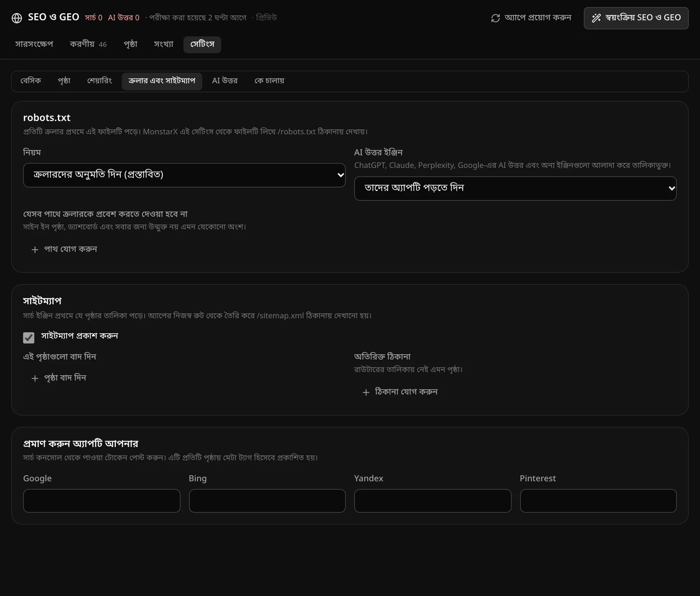Open the AI উত্তর ইঞ্জিন dropdown
This screenshot has height=596, width=700.
pyautogui.click(x=515, y=188)
